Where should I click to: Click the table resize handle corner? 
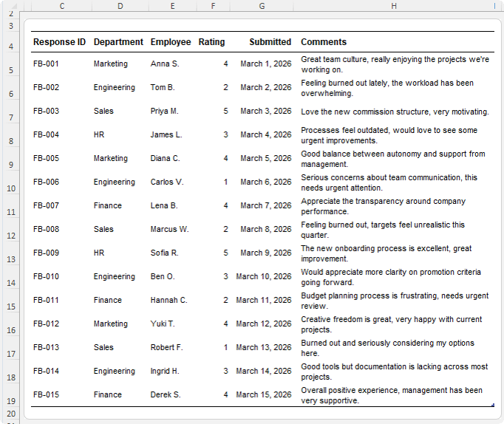492,405
